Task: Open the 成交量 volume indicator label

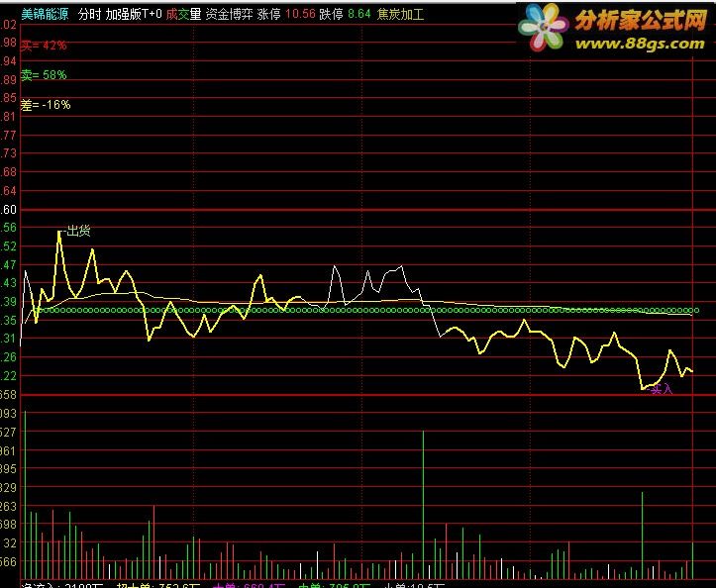Action: click(183, 14)
